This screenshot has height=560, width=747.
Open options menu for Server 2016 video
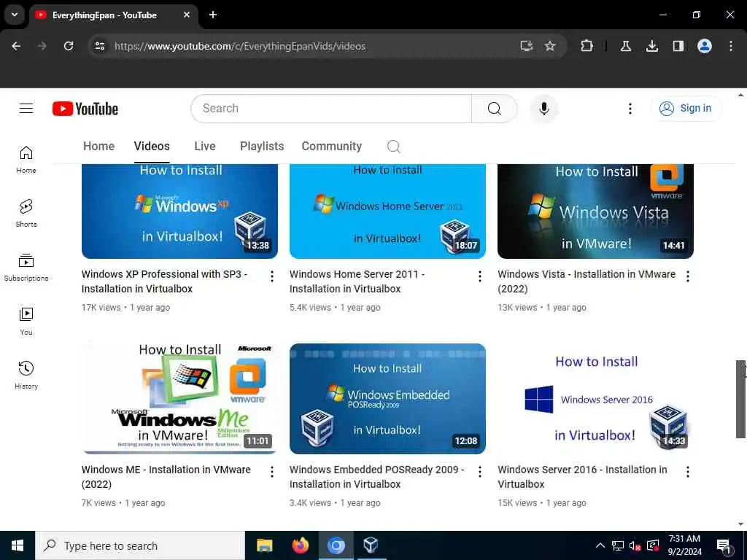point(687,472)
